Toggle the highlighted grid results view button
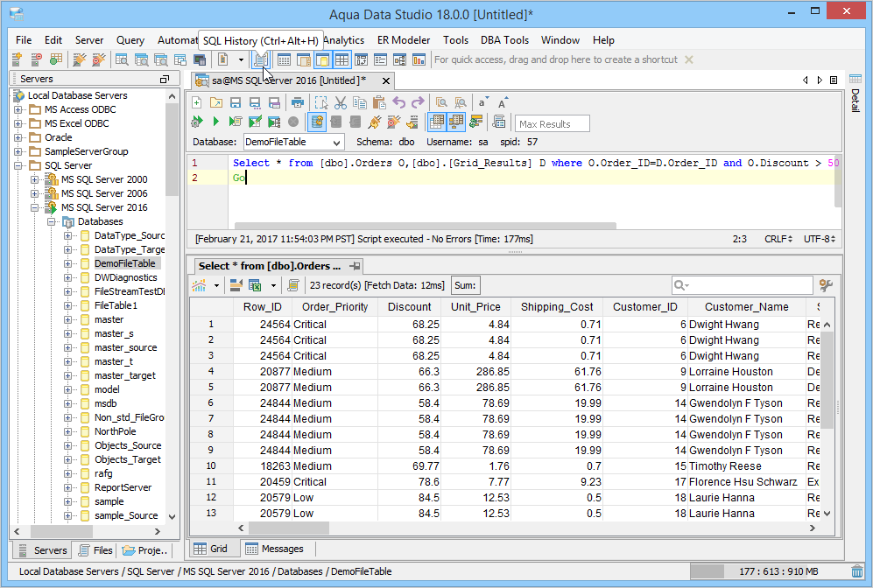Viewport: 873px width, 588px height. 435,122
